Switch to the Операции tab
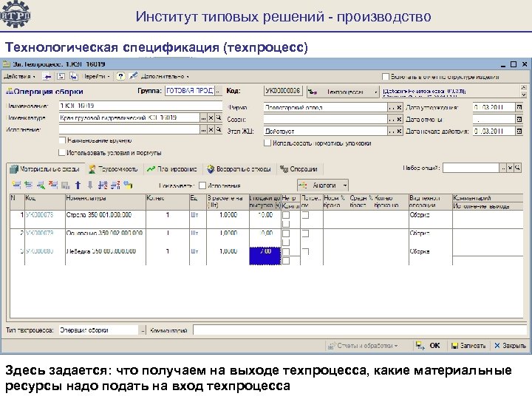 [299, 168]
